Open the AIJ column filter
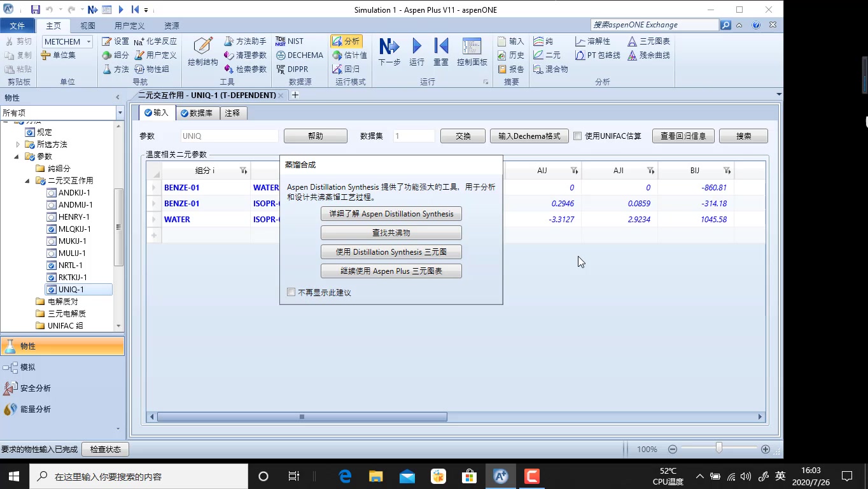The width and height of the screenshot is (868, 489). point(574,171)
